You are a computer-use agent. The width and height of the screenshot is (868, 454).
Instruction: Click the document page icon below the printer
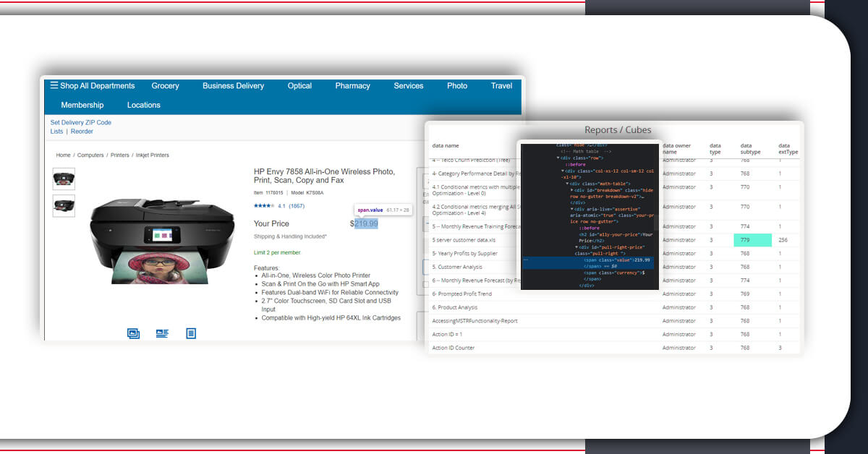point(191,333)
